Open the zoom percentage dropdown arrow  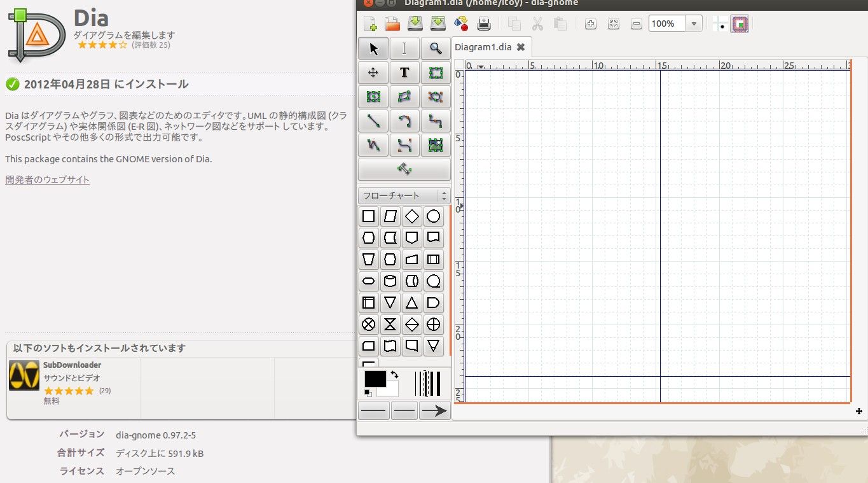[x=694, y=24]
